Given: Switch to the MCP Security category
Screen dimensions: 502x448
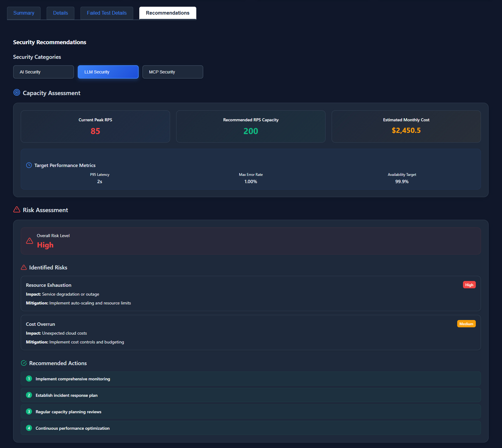Looking at the screenshot, I should click(x=173, y=72).
